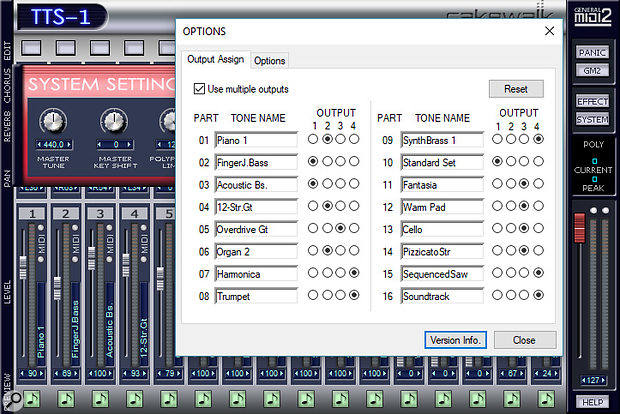Open the EDIT view on the left edge
Viewport: 620px width, 414px height.
pyautogui.click(x=7, y=51)
